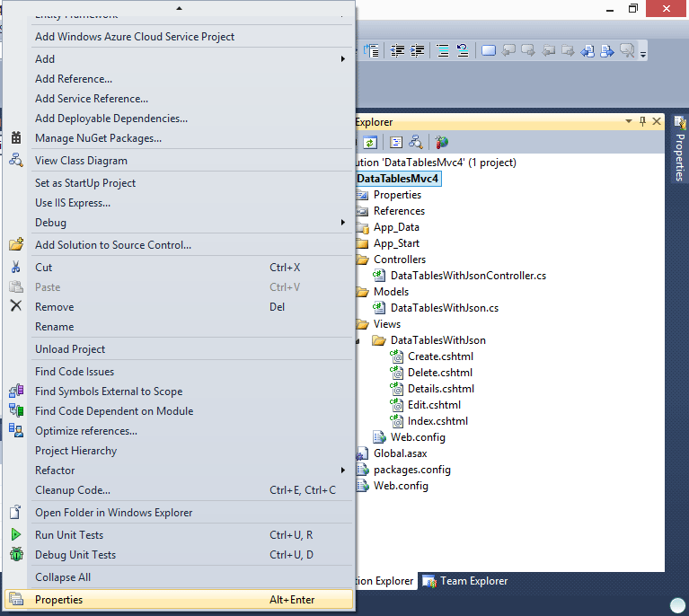The width and height of the screenshot is (689, 616).
Task: Toggle the auto-hide pin on Solution Explorer
Action: tap(642, 121)
